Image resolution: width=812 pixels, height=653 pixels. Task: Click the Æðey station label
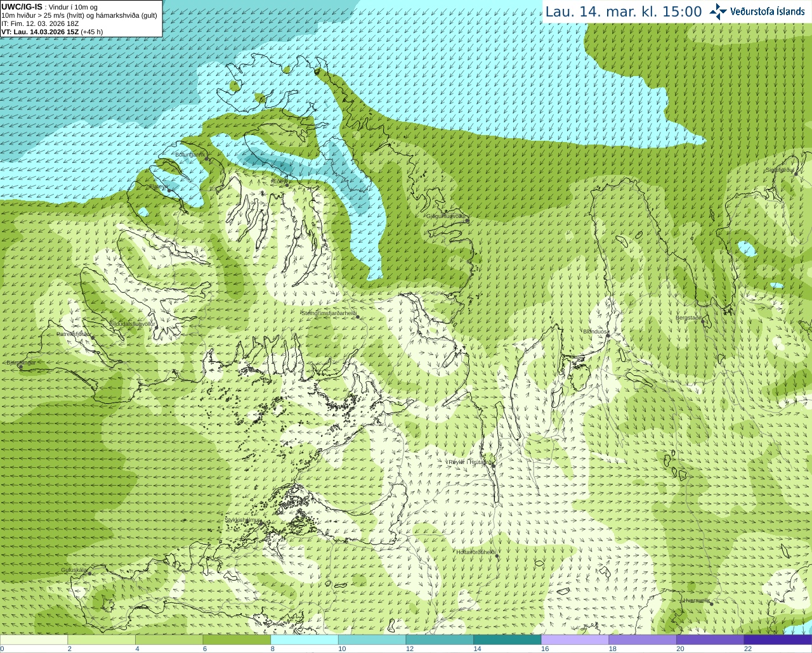click(x=278, y=181)
